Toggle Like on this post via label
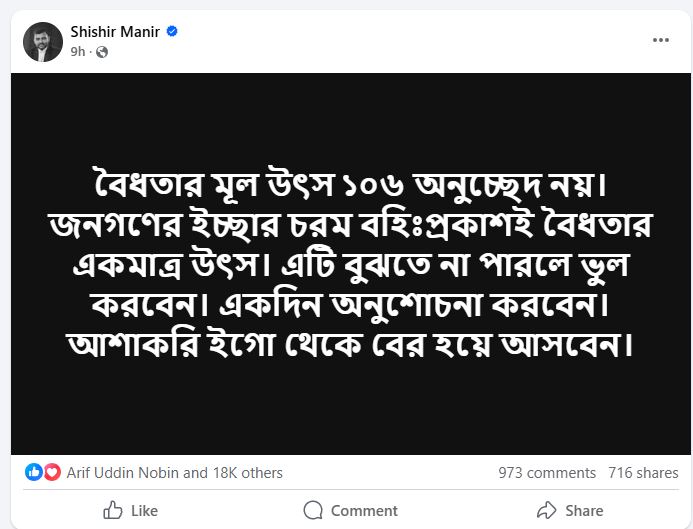The height and width of the screenshot is (529, 693). click(145, 510)
